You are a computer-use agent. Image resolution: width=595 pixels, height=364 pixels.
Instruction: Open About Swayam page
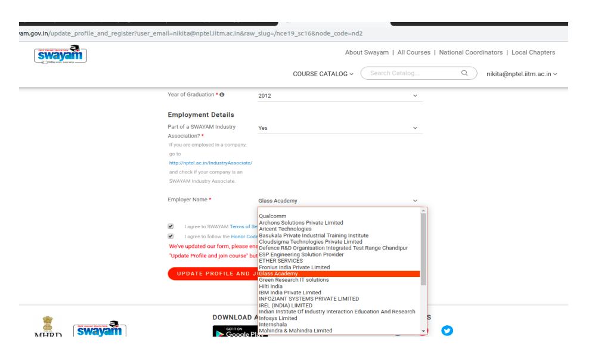[367, 52]
